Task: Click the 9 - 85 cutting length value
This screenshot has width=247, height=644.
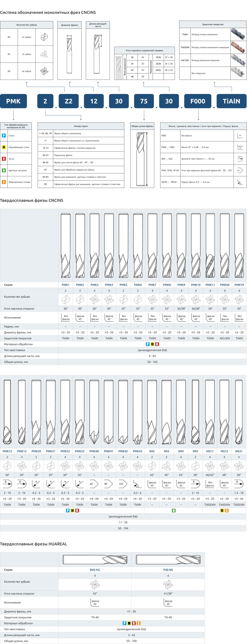Action: coord(152,356)
